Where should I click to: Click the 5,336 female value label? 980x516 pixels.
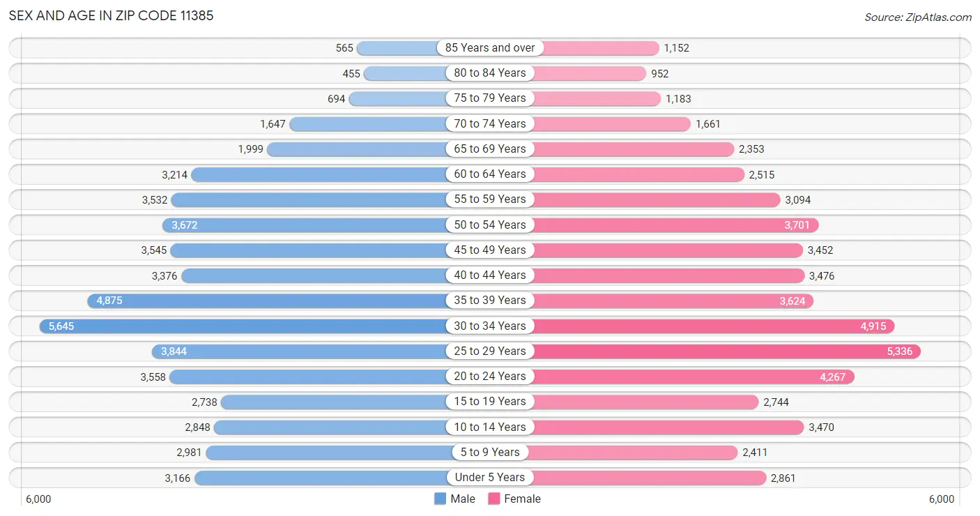coord(900,351)
